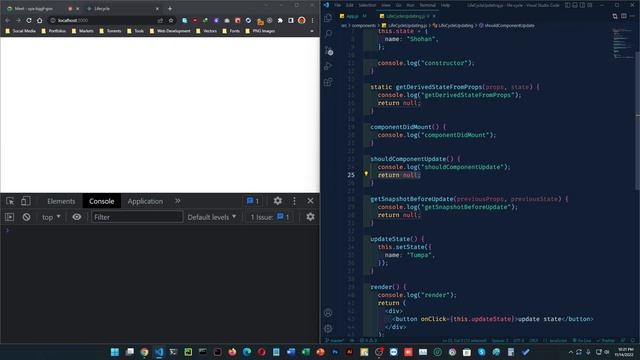The image size is (640, 360).
Task: Open the VS Code Explorer sidebar icon
Action: [328, 18]
